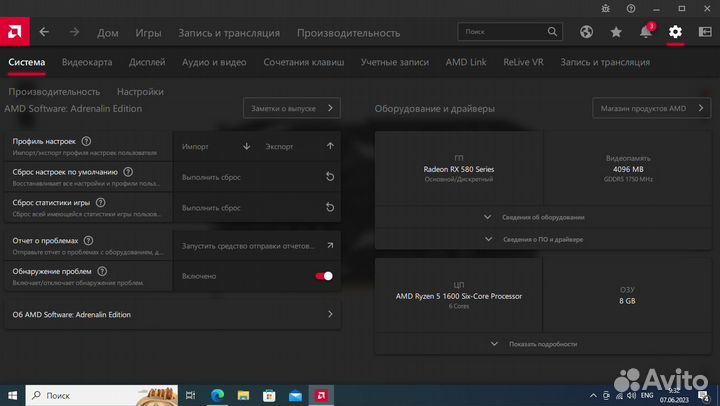The width and height of the screenshot is (720, 406).
Task: Click the AMD logo in top-left corner
Action: (x=14, y=32)
